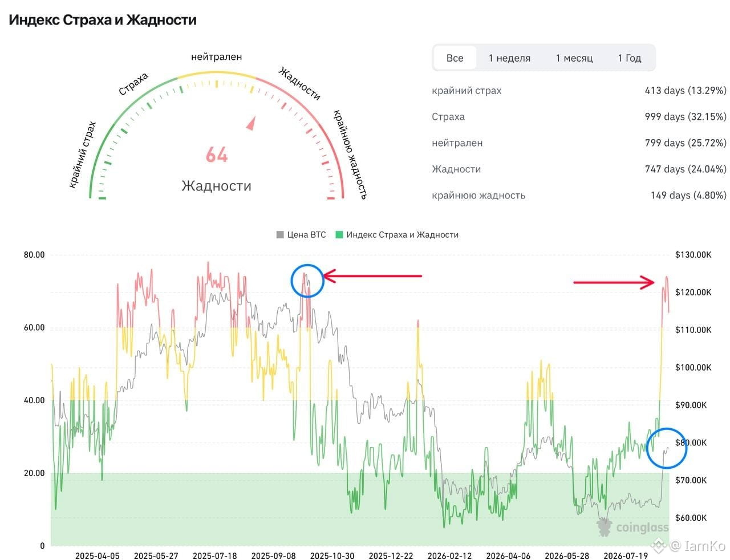Click the 60.00 left axis label

pos(34,328)
